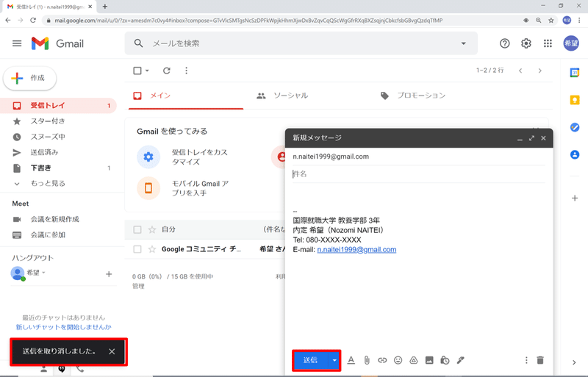Click the Gmail logo

pos(57,43)
